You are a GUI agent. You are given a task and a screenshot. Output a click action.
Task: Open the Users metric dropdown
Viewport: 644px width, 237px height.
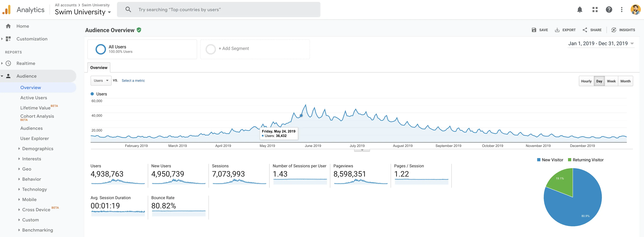(x=101, y=81)
